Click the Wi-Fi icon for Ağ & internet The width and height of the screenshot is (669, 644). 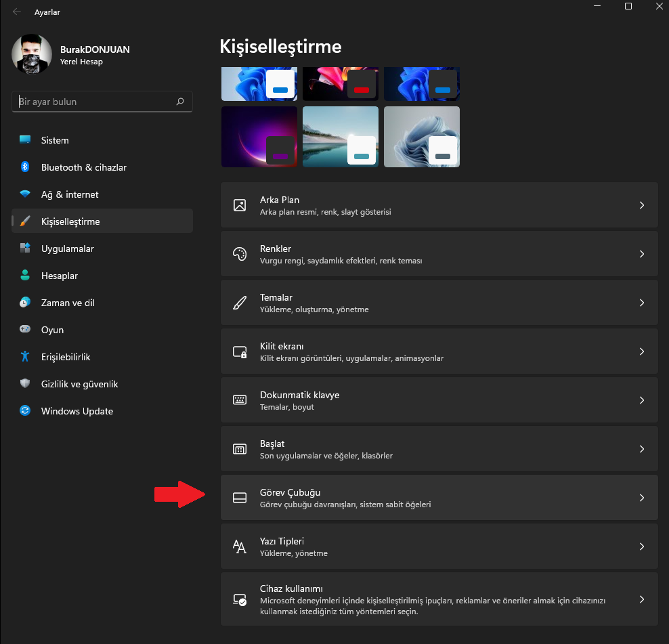25,194
